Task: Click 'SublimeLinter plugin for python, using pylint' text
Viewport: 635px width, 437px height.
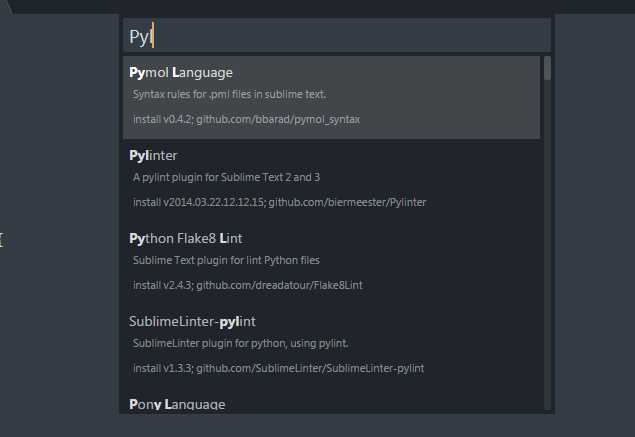Action: pos(240,343)
